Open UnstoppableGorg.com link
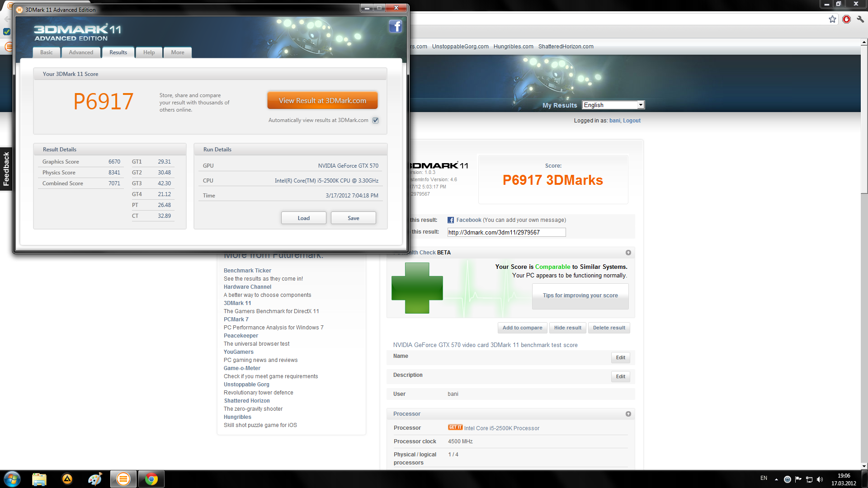Viewport: 868px width, 488px height. coord(460,47)
